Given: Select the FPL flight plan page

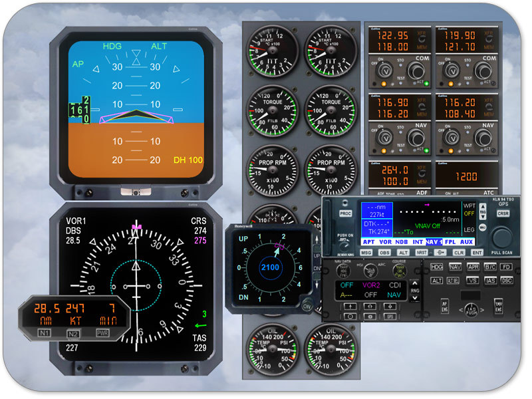Looking at the screenshot, I should click(450, 242).
